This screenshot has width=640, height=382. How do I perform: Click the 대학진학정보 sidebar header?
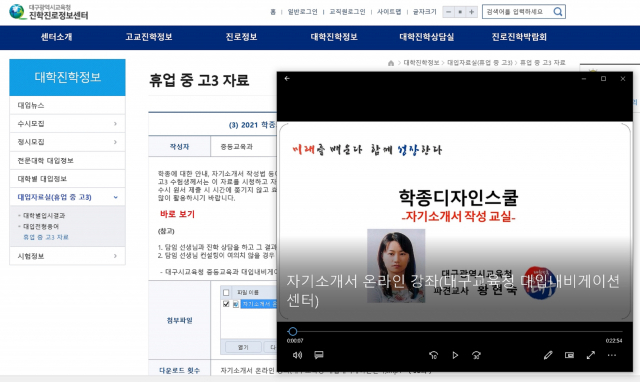click(67, 78)
